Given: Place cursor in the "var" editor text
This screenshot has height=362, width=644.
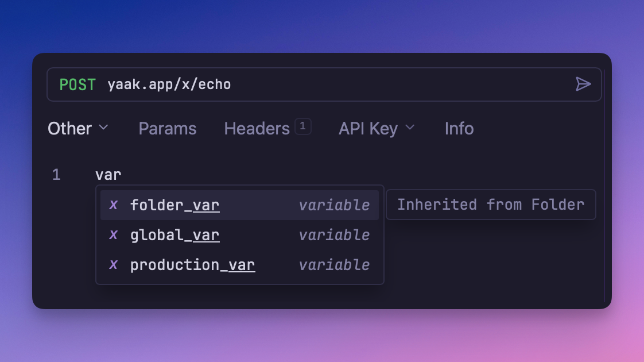Looking at the screenshot, I should pyautogui.click(x=108, y=175).
